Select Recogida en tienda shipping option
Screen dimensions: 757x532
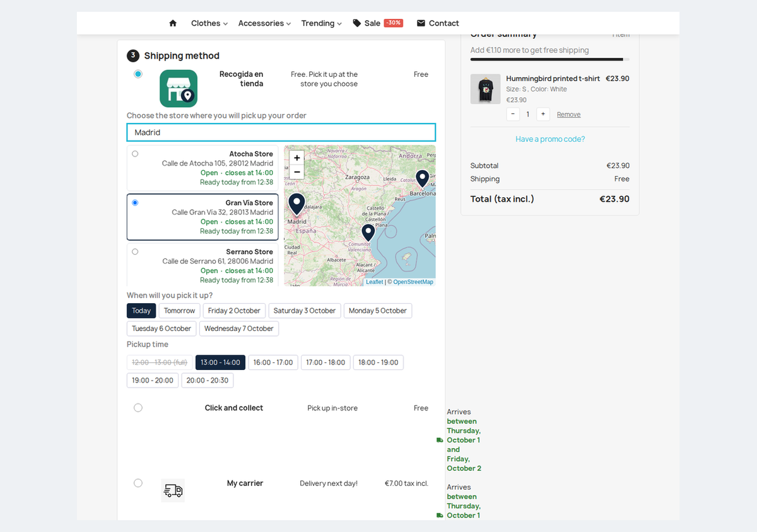coord(138,74)
